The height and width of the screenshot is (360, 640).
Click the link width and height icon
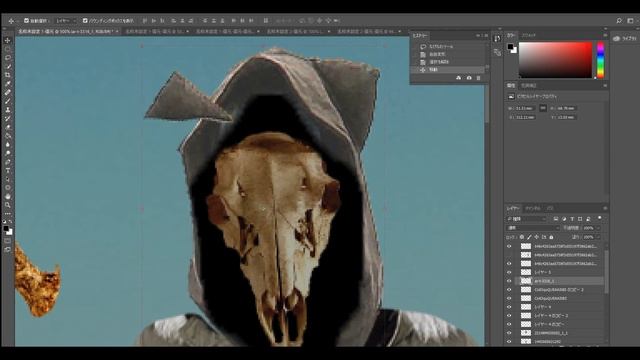click(x=543, y=108)
